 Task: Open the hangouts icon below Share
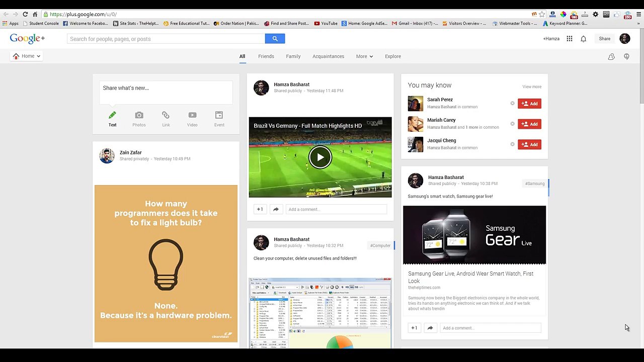tap(626, 56)
